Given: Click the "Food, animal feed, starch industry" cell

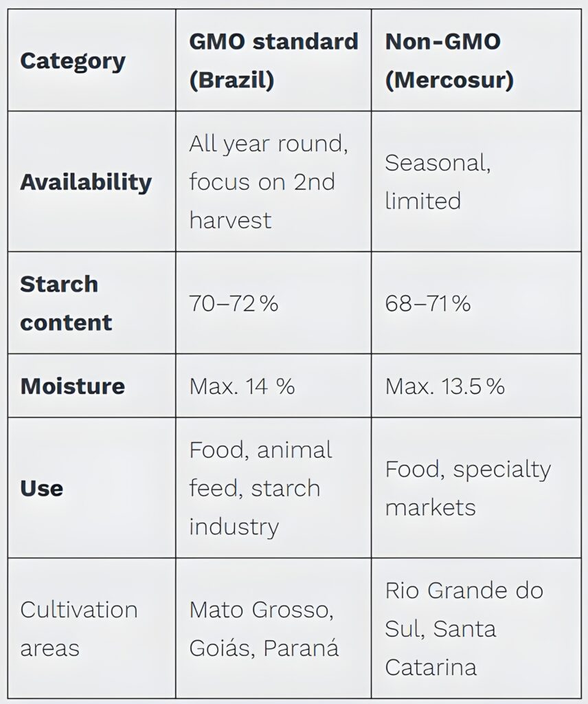Looking at the screenshot, I should pyautogui.click(x=260, y=488).
